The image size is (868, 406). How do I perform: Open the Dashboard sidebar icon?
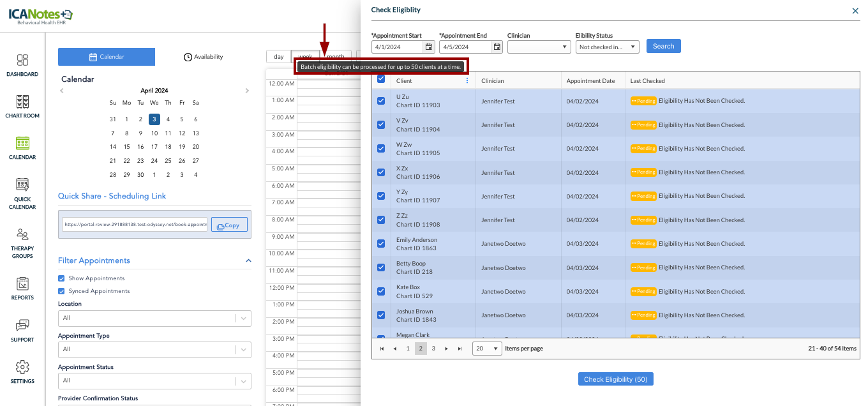pos(22,65)
